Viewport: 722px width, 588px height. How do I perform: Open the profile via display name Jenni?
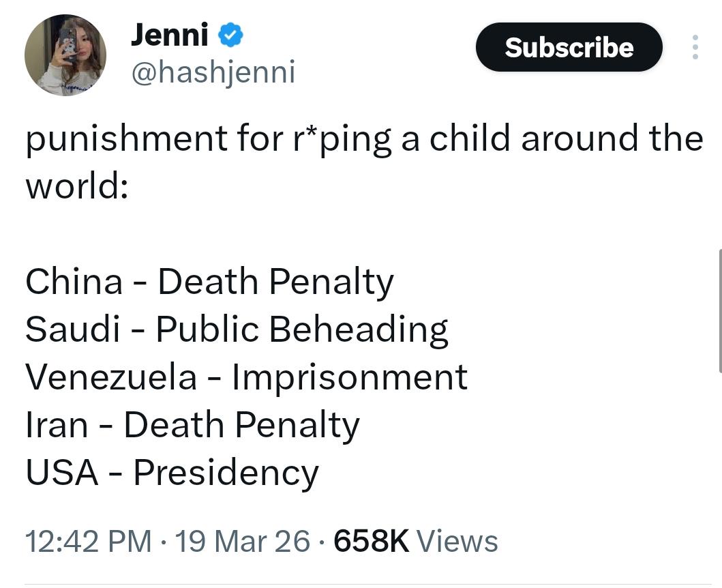click(x=170, y=35)
